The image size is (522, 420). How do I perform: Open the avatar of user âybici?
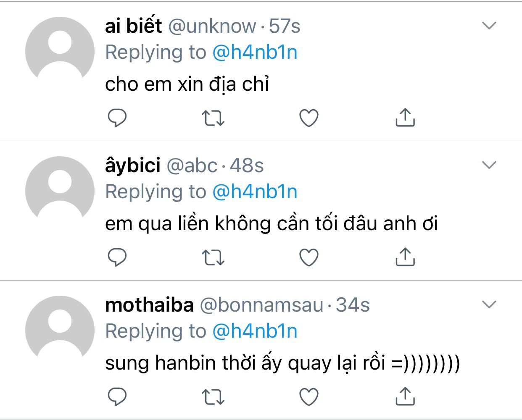[x=60, y=191]
